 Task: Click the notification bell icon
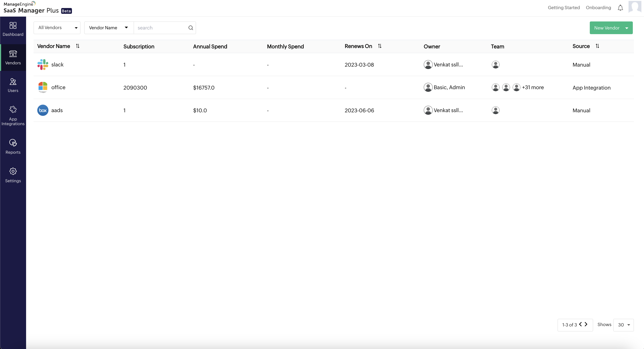tap(620, 8)
